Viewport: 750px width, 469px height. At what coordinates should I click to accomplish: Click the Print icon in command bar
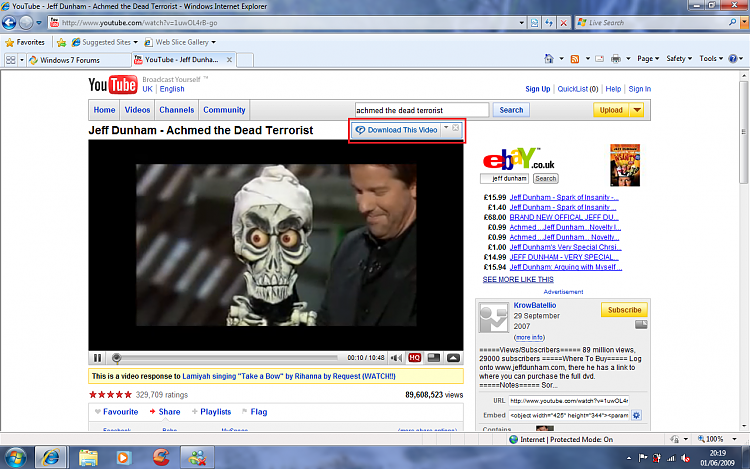[x=616, y=58]
